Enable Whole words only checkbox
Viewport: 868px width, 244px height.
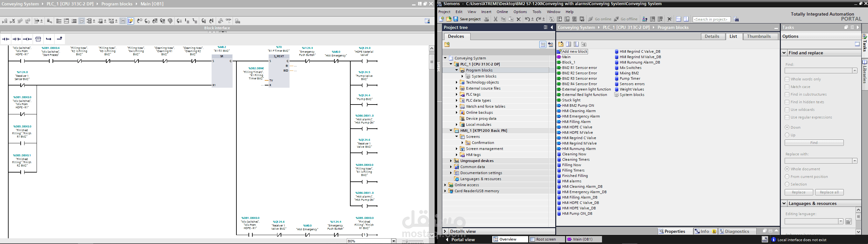point(787,79)
